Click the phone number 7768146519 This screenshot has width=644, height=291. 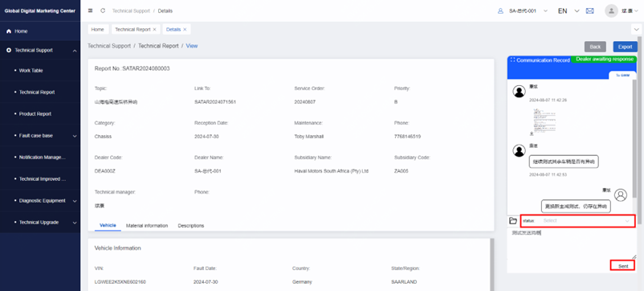(x=407, y=137)
